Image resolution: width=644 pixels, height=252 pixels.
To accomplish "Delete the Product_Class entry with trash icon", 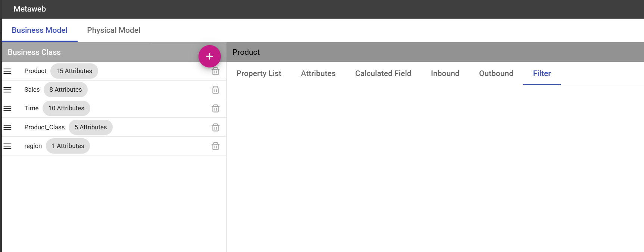I will [x=216, y=127].
